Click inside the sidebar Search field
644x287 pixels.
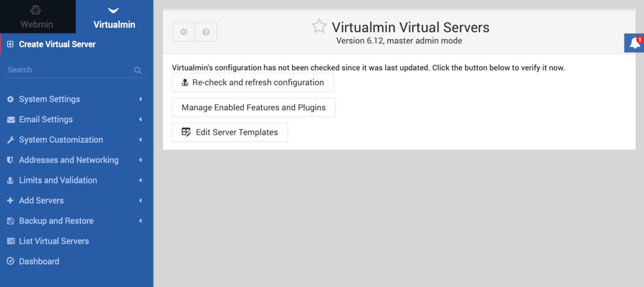tap(65, 70)
